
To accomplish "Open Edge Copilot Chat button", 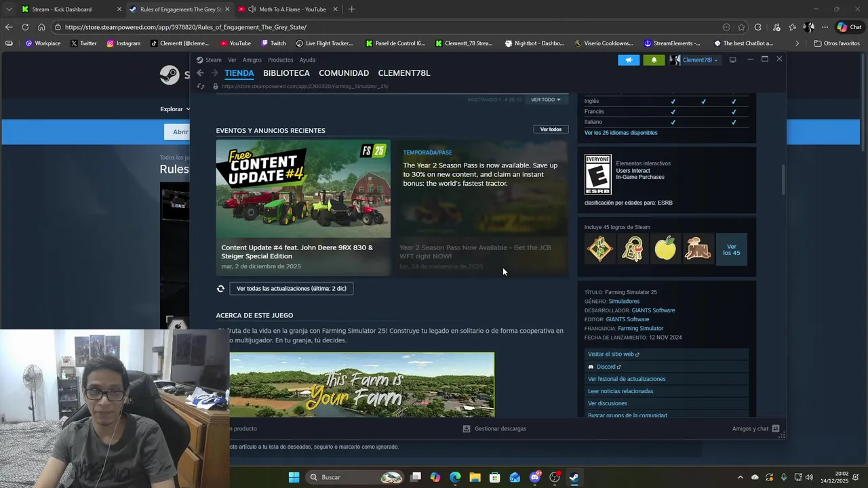I will 851,27.
